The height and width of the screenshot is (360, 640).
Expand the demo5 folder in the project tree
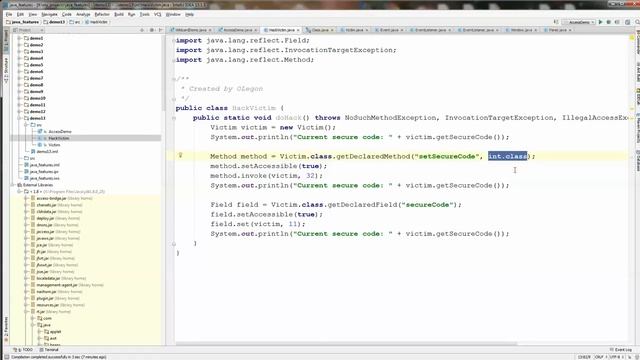tap(19, 65)
